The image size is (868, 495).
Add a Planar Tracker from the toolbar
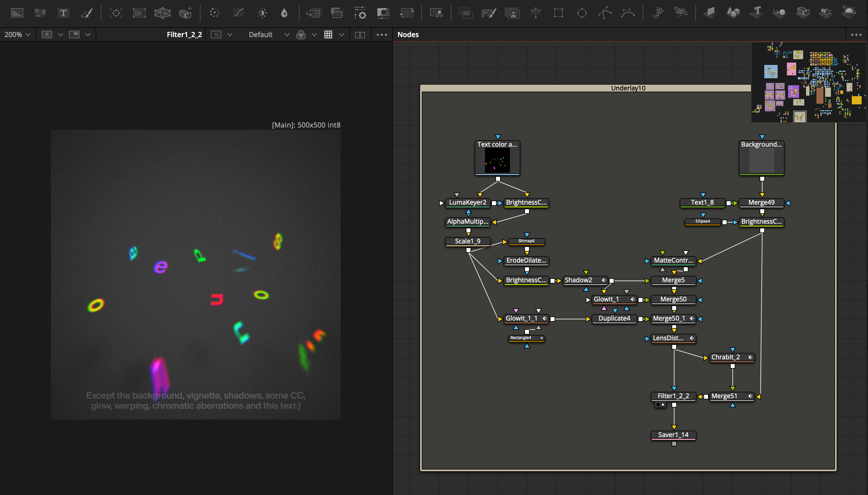pos(139,13)
